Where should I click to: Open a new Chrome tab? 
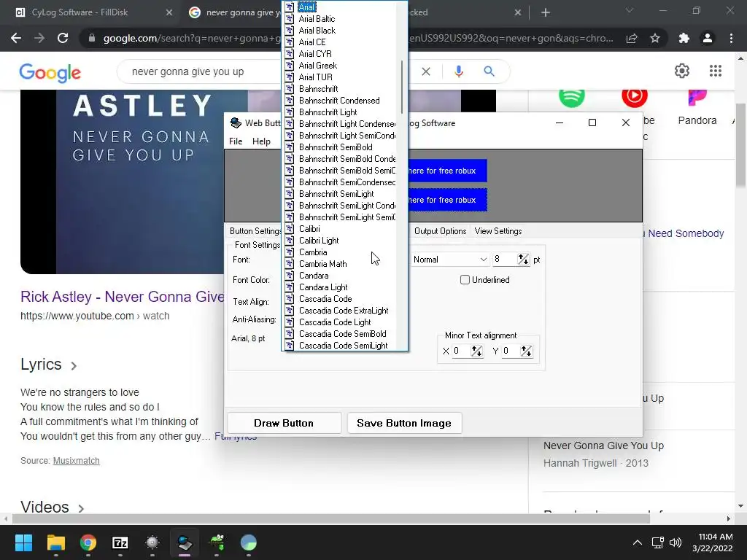(546, 12)
